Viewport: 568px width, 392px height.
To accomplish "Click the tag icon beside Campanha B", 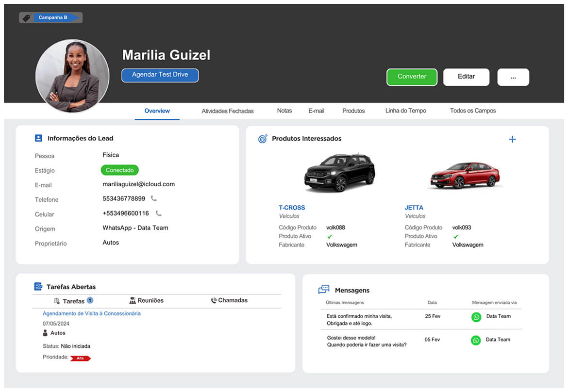I will pyautogui.click(x=26, y=18).
